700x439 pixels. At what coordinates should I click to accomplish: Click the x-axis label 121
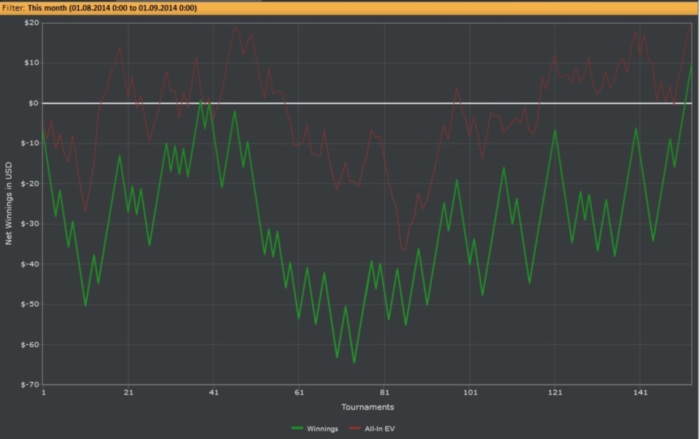click(555, 393)
